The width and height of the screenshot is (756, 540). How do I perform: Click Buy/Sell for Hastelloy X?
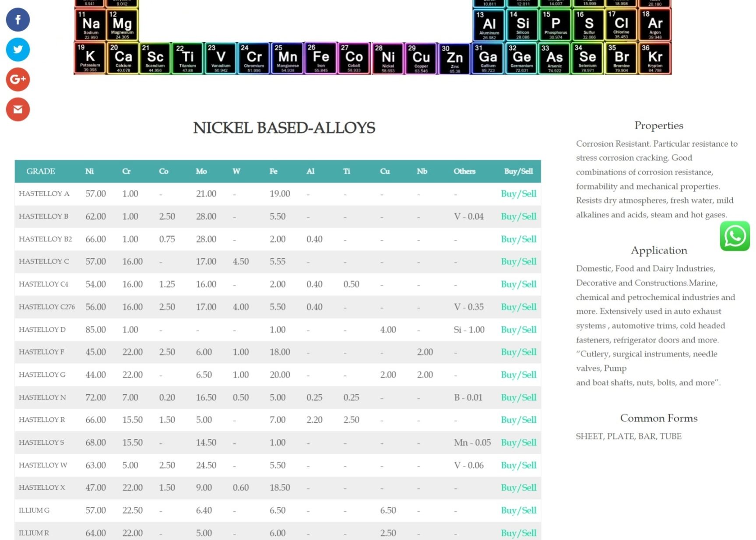[x=518, y=488]
